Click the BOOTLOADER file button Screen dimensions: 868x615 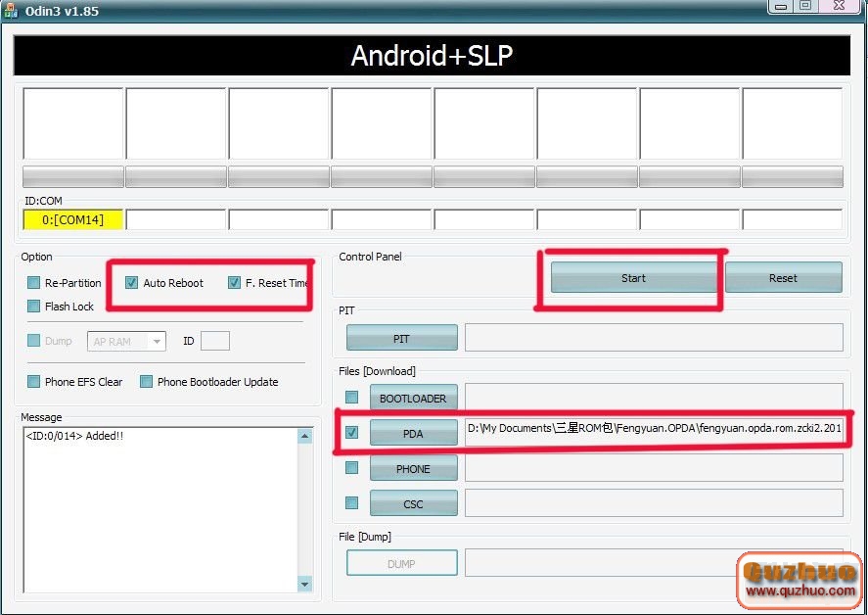414,399
